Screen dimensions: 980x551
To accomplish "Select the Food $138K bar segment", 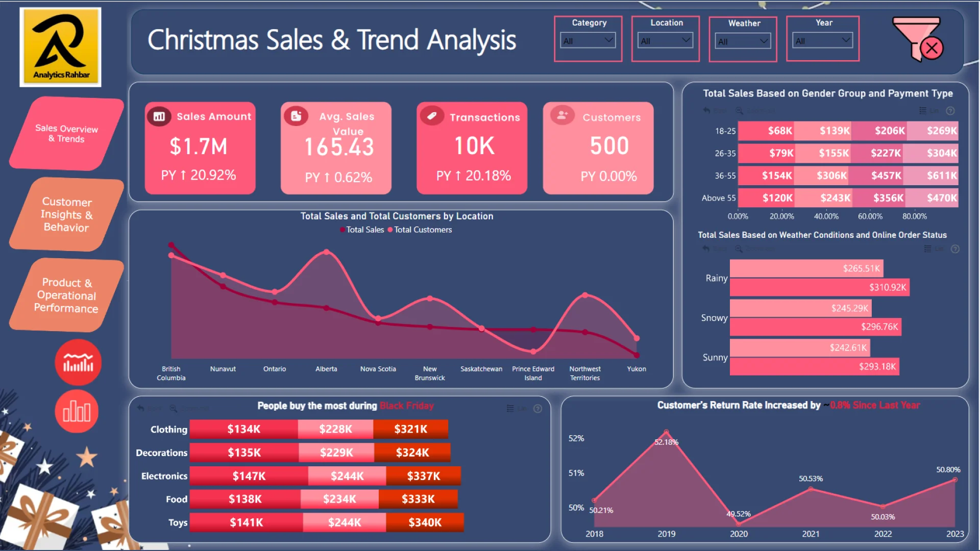I will (245, 499).
